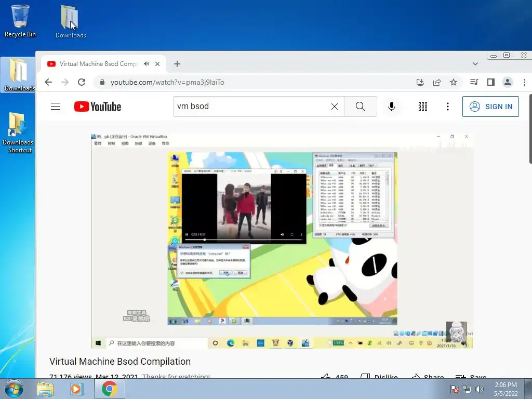Open the YouTube apps grid
Image resolution: width=532 pixels, height=399 pixels.
point(423,107)
